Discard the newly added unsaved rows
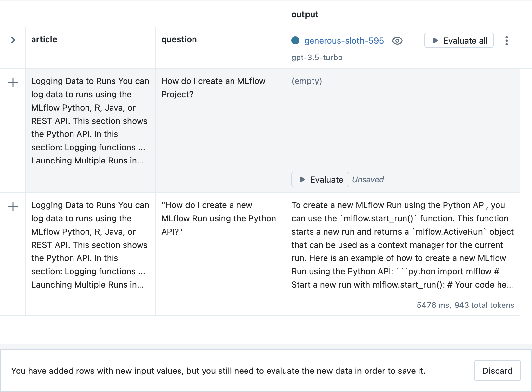Viewport: 532px width, 392px height. click(497, 371)
